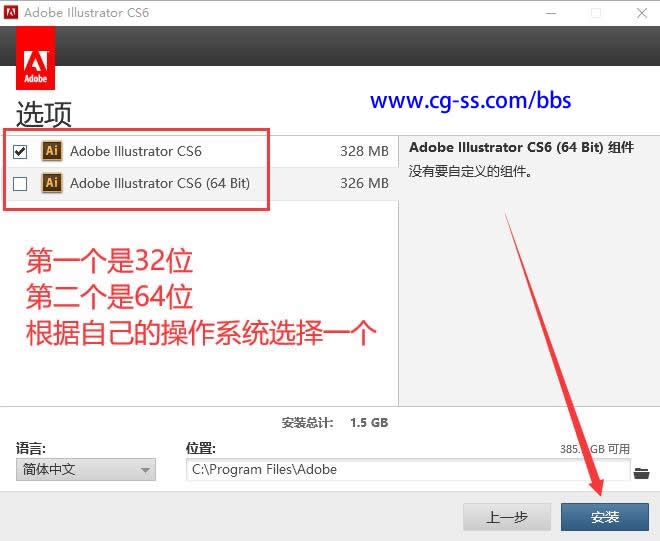Go back with the 上一步 button
660x541 pixels.
tap(507, 517)
